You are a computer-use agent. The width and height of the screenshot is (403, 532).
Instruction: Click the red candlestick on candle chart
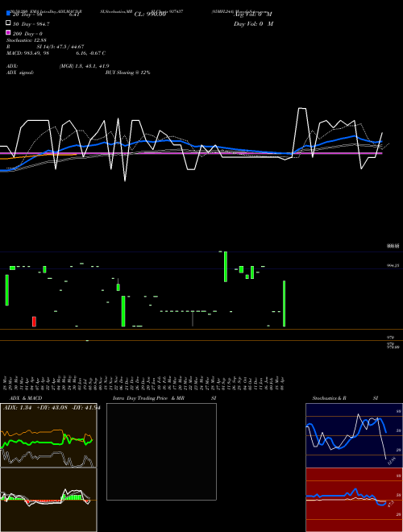tap(34, 322)
